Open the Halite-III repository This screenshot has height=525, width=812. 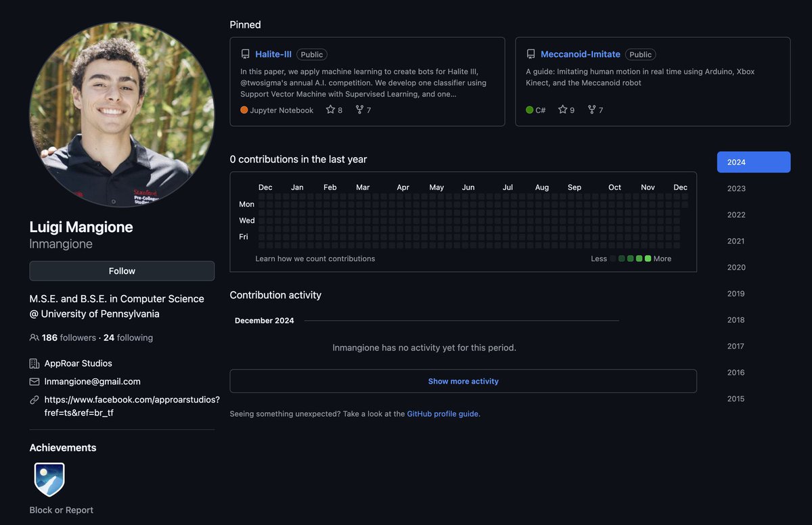pos(273,54)
